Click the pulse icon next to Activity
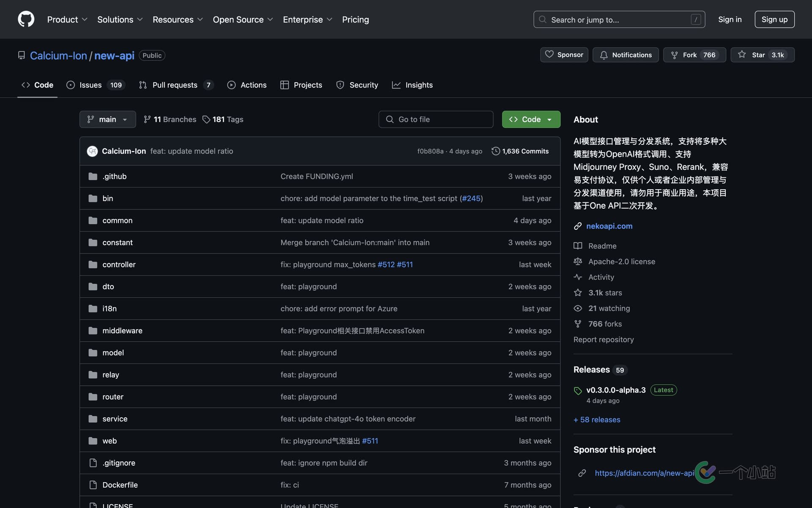Screen dimensions: 812x508 578,277
